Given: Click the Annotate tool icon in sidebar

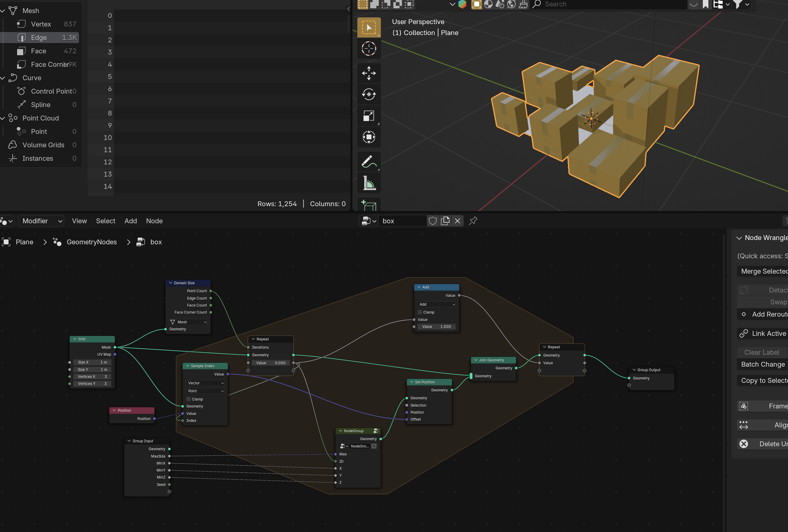Looking at the screenshot, I should (x=369, y=161).
